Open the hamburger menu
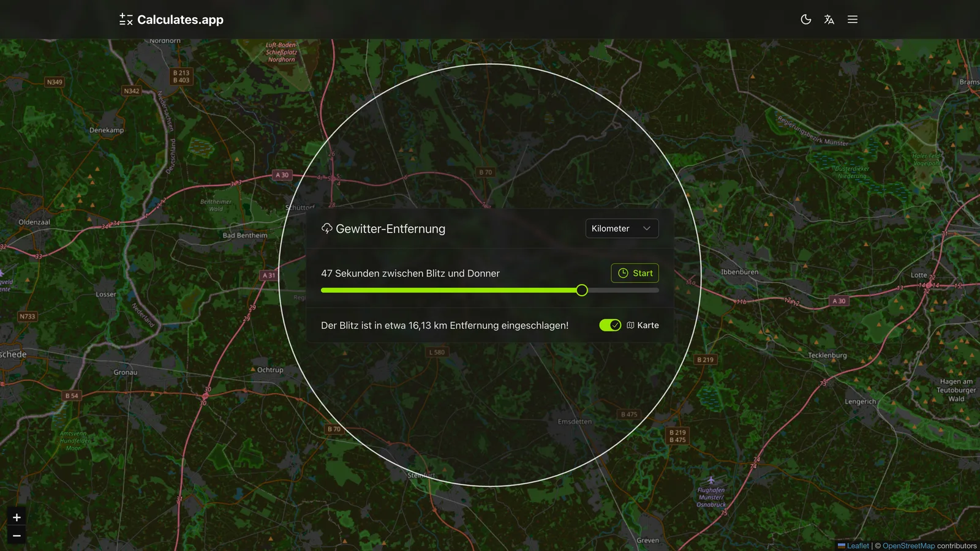Viewport: 980px width, 551px height. 853,20
